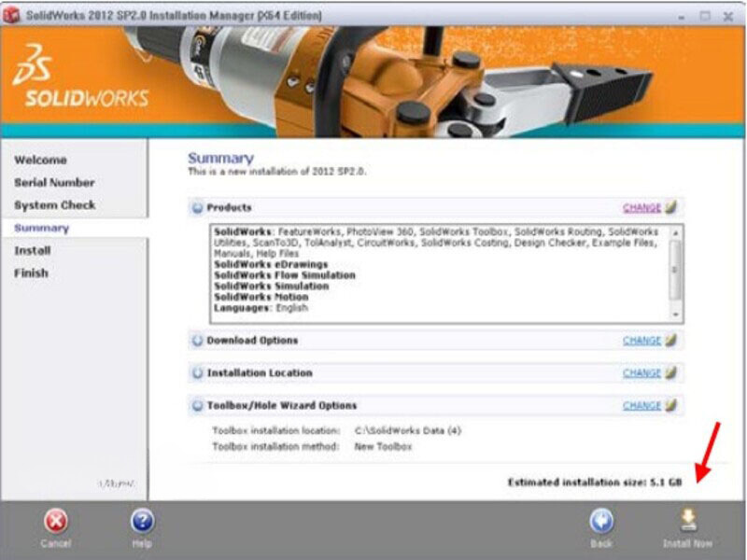Select the SolidWorks Motion product line

click(261, 297)
